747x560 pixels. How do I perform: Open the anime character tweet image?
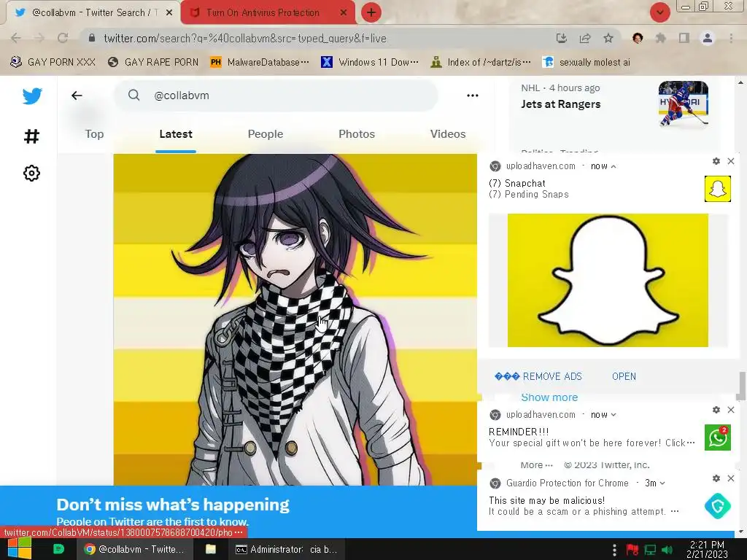tap(295, 319)
